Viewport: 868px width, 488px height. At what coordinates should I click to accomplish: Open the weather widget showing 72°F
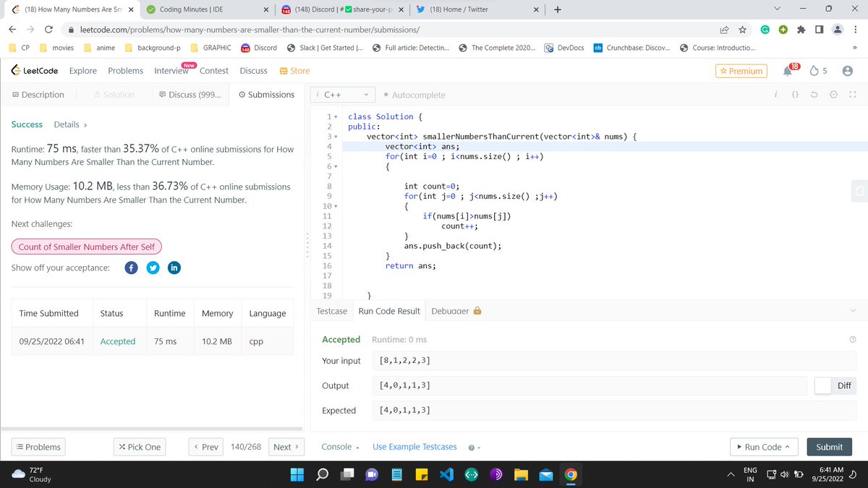click(x=33, y=474)
